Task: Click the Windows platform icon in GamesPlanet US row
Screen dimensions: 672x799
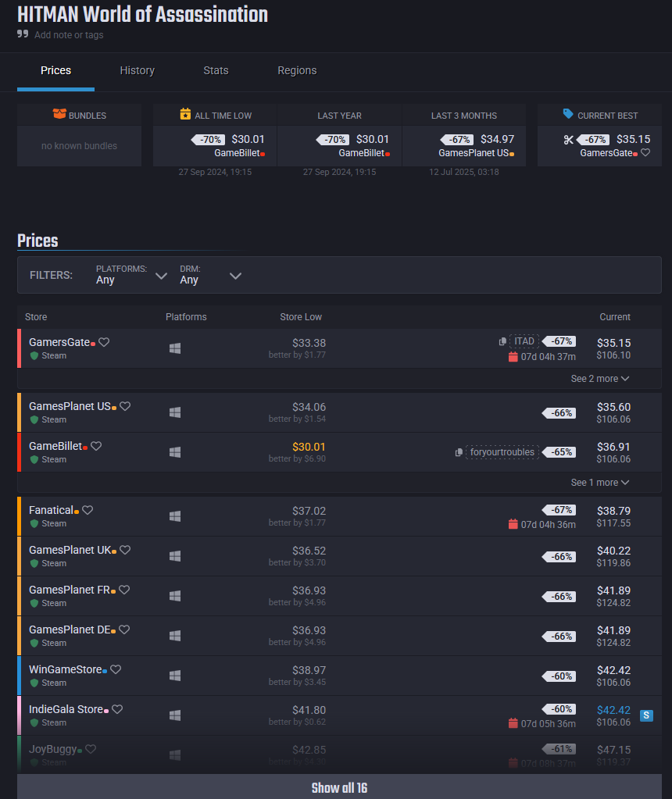Action: (x=175, y=412)
